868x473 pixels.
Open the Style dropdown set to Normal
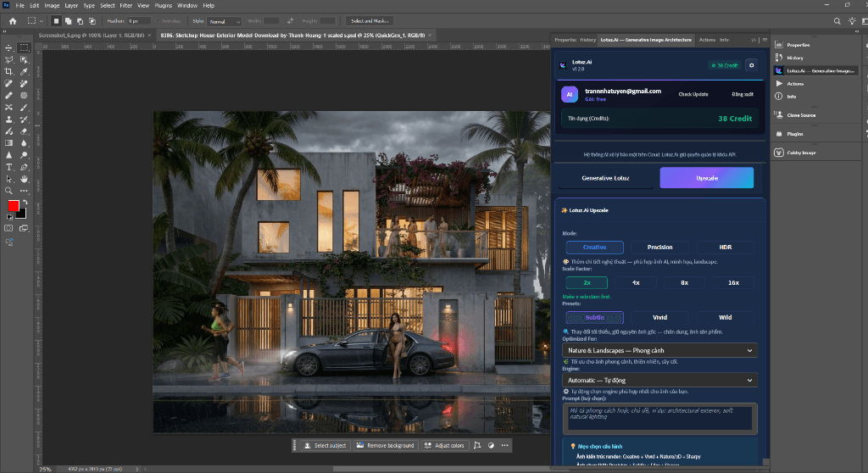225,21
